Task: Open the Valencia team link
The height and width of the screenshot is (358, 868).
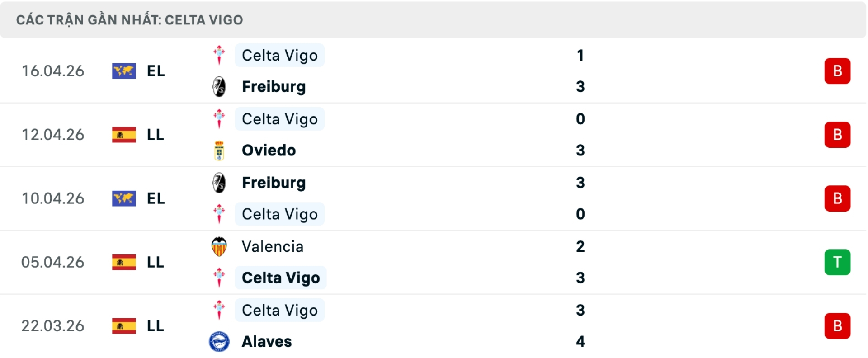Action: pyautogui.click(x=273, y=247)
